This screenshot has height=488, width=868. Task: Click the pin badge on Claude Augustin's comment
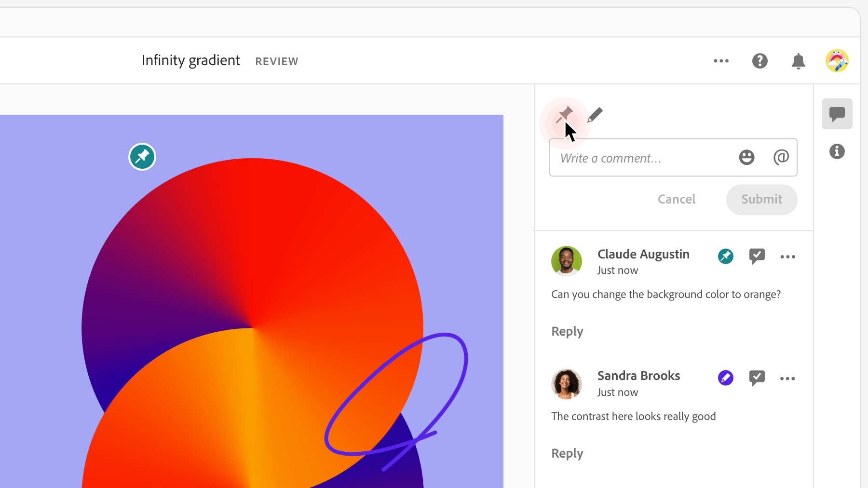click(x=726, y=256)
